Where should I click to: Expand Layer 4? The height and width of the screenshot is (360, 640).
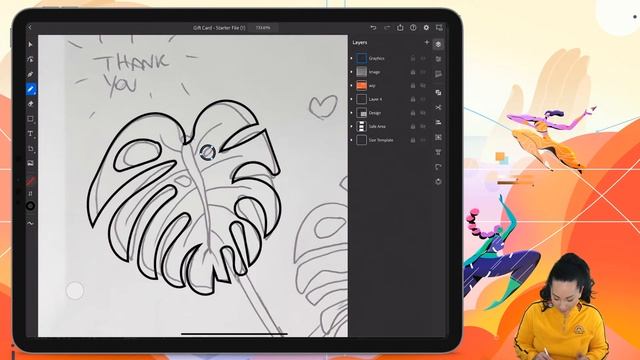pyautogui.click(x=351, y=99)
